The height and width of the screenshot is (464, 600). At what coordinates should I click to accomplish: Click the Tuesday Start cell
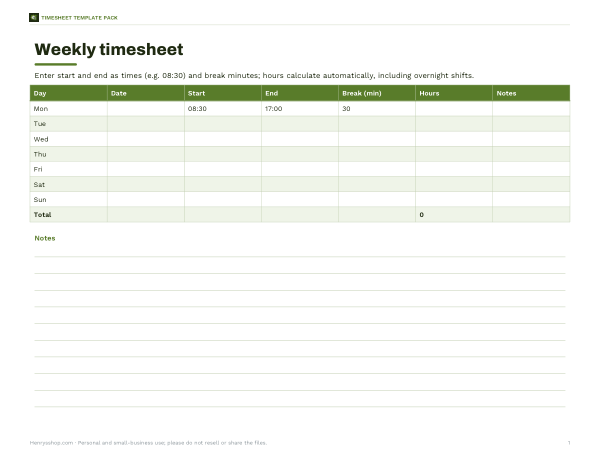(x=223, y=124)
